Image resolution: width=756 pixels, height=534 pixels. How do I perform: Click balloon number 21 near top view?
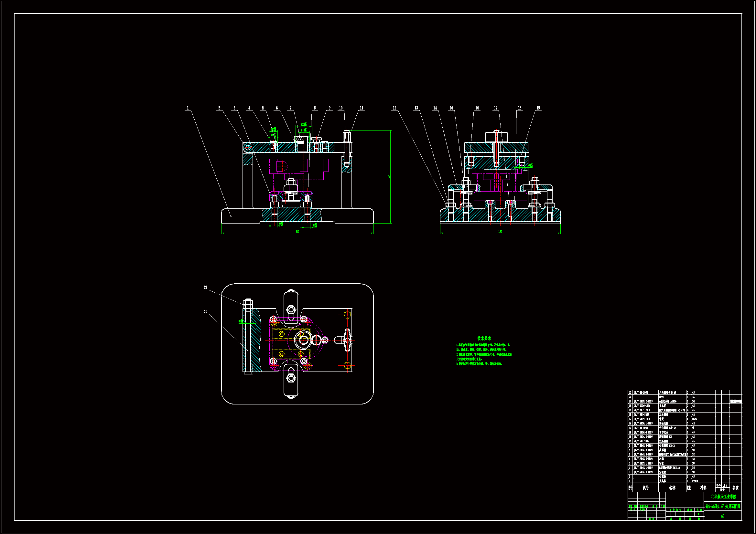pos(205,288)
